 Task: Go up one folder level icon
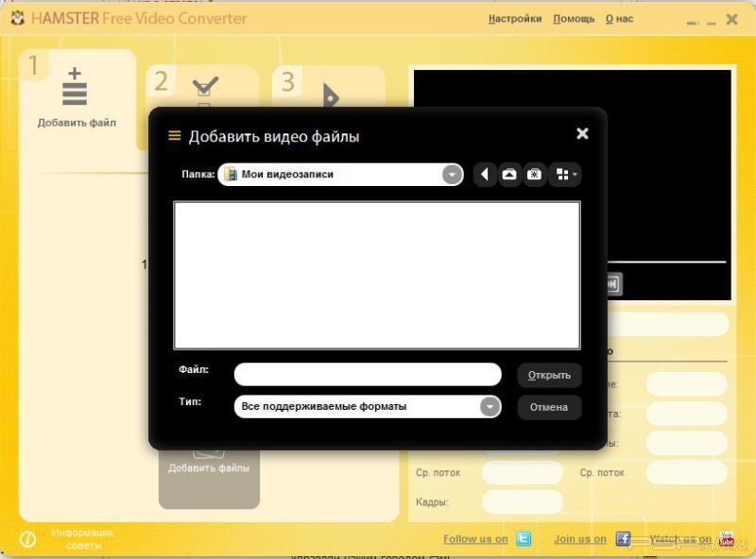[x=510, y=175]
